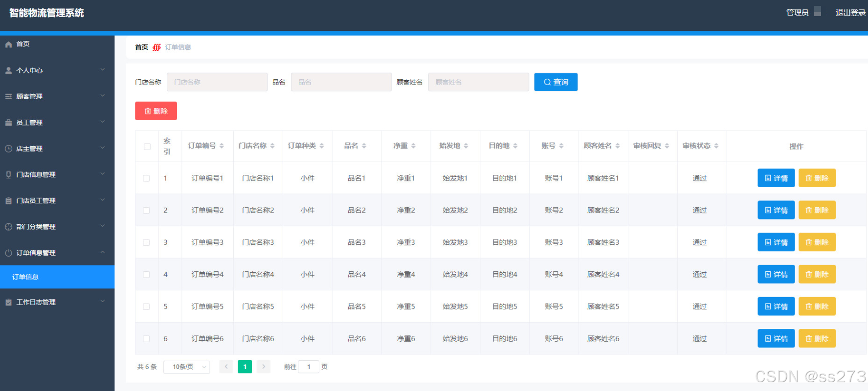Sort by 始发地 column sort arrows

pos(466,146)
